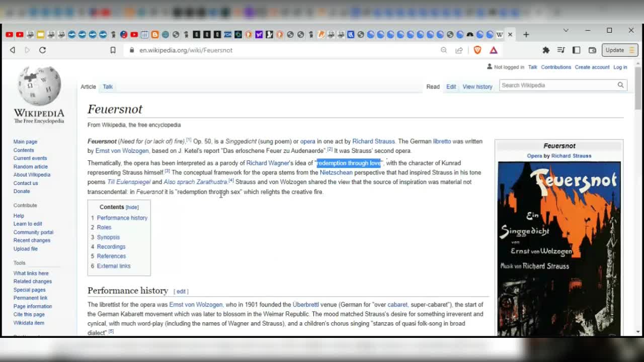Screen dimensions: 644x362
Task: Jump to References in Contents
Action: (111, 256)
